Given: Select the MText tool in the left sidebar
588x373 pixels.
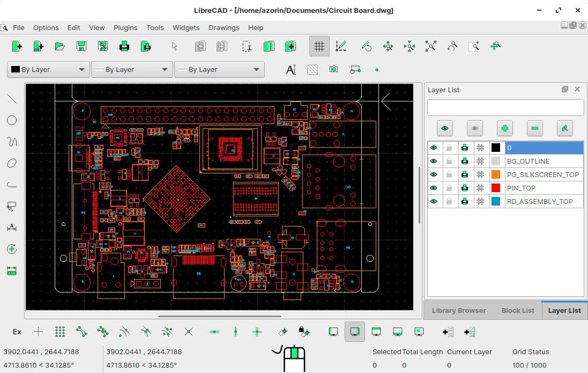Looking at the screenshot, I should pyautogui.click(x=290, y=69).
